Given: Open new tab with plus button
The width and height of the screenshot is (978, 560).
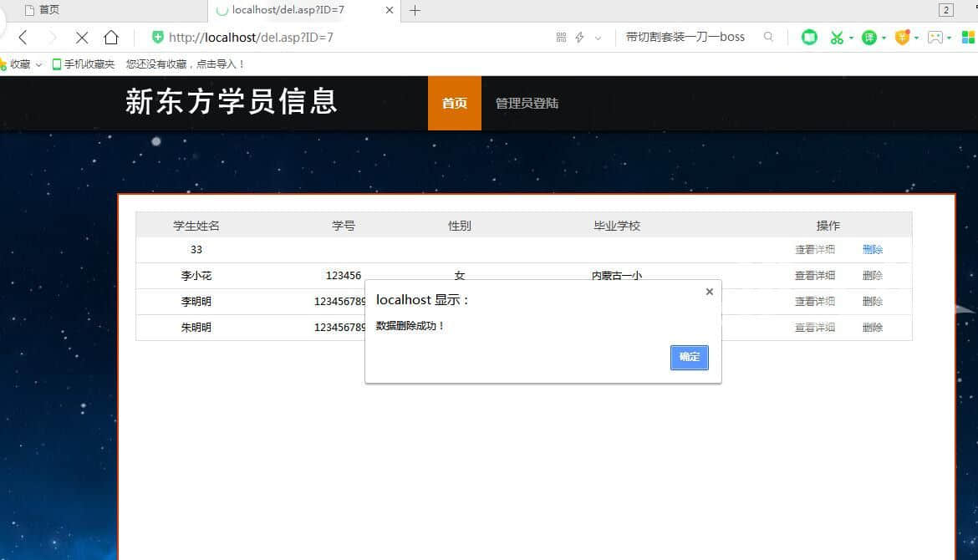Looking at the screenshot, I should tap(415, 10).
